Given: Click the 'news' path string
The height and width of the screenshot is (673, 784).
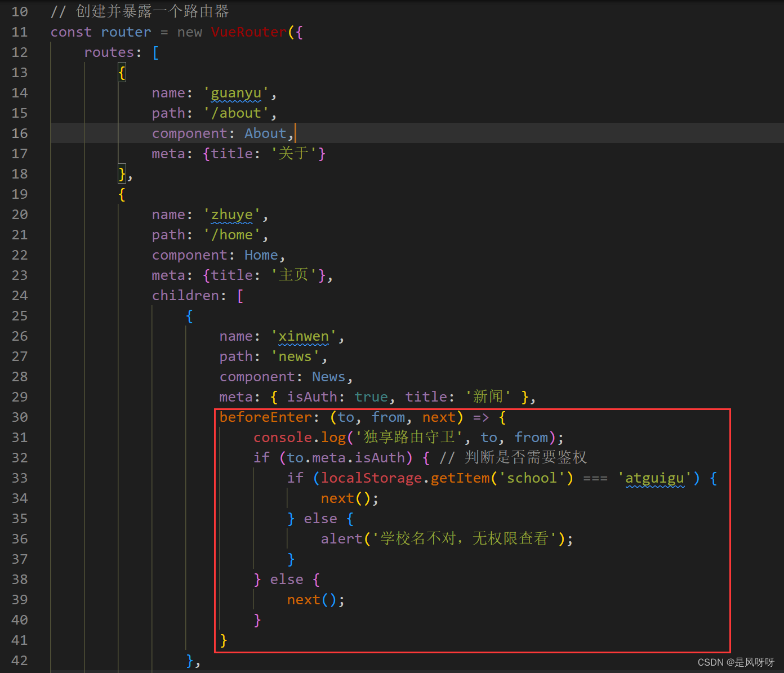Looking at the screenshot, I should pyautogui.click(x=295, y=356).
